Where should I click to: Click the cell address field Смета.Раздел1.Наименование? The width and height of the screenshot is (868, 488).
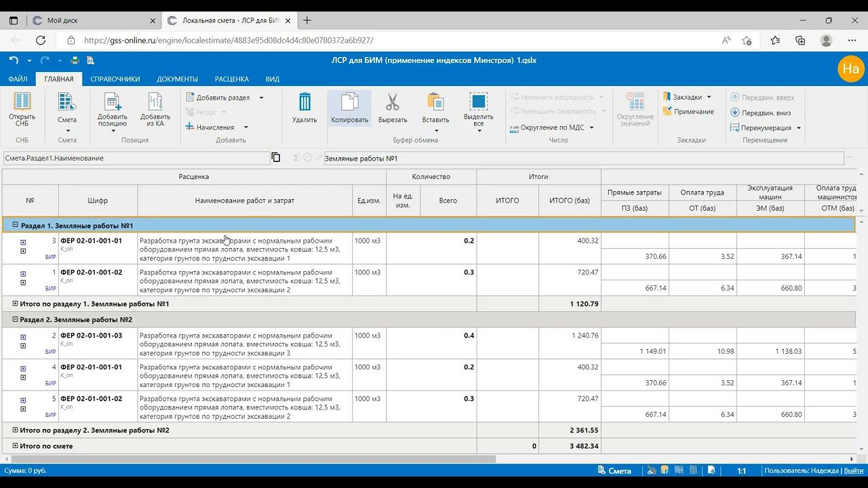136,158
